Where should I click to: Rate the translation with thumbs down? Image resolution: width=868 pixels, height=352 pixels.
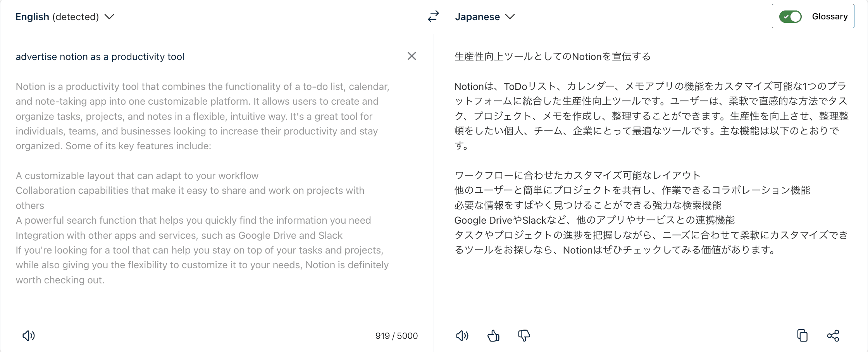pyautogui.click(x=524, y=336)
